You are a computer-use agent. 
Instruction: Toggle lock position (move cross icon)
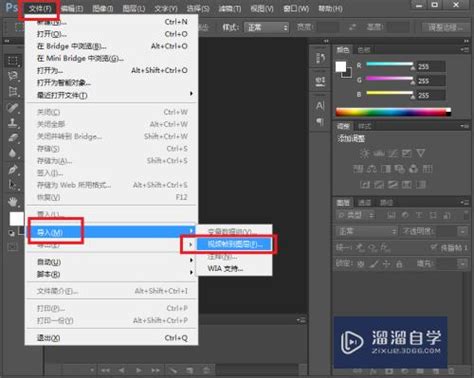click(x=386, y=264)
